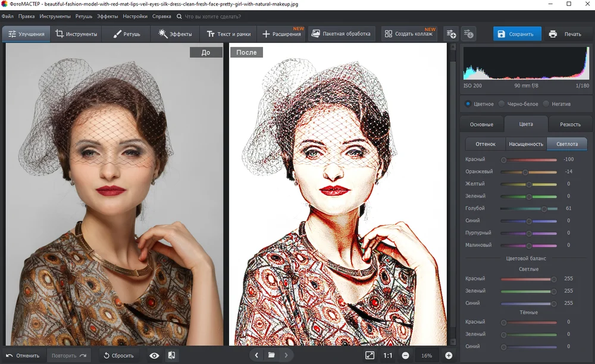Click the Сохранить button
This screenshot has height=364, width=595.
click(x=516, y=34)
